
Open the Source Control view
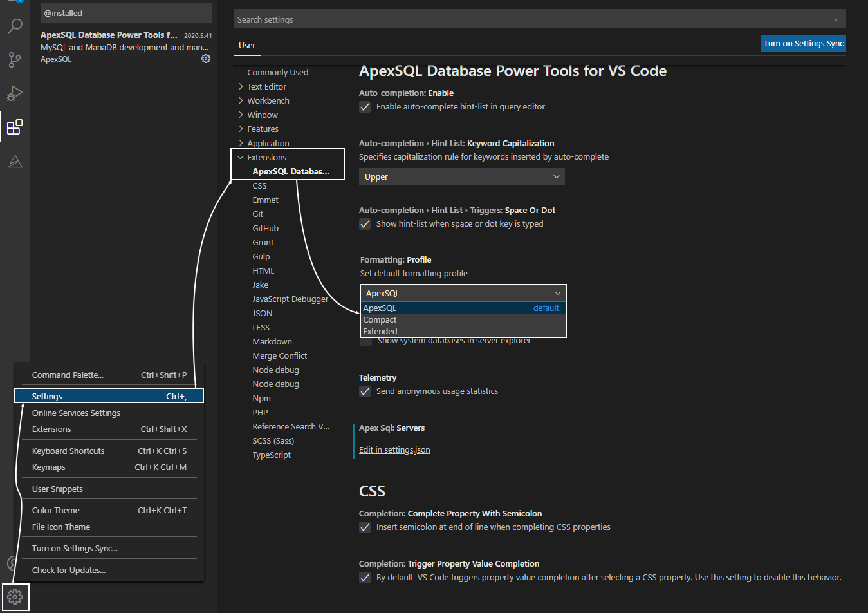click(x=15, y=60)
